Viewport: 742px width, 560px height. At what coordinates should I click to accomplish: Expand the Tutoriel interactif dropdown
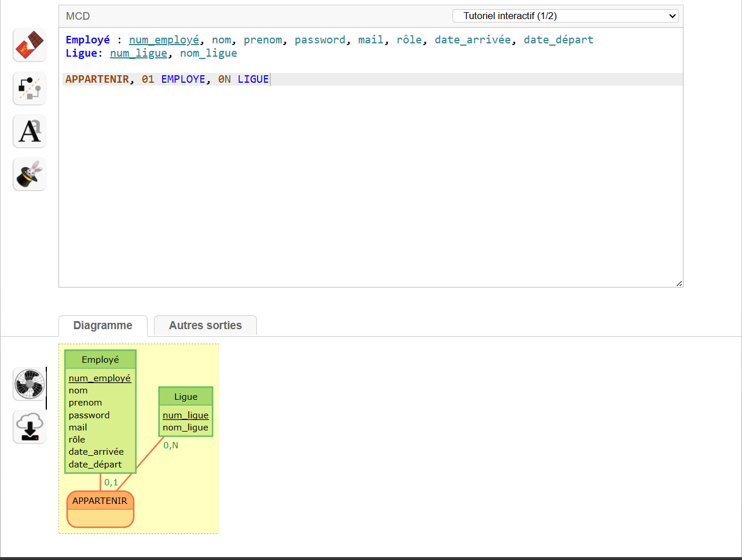565,16
